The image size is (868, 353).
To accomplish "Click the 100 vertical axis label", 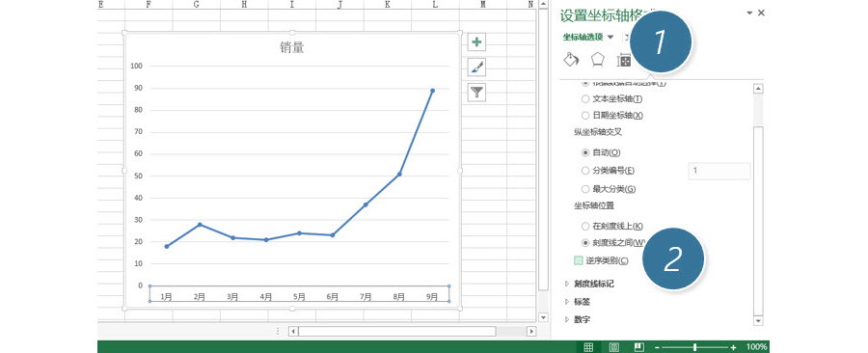I will [137, 66].
